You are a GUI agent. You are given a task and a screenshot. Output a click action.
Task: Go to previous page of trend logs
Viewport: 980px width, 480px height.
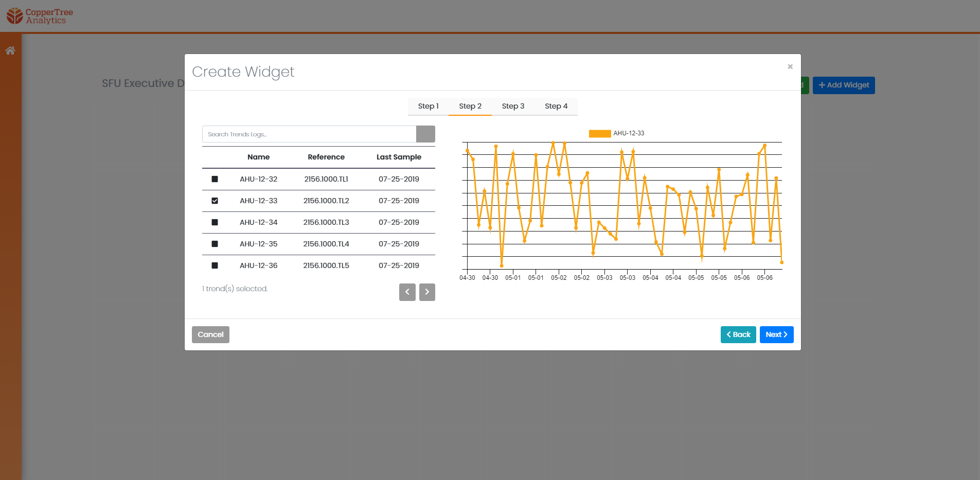(x=407, y=292)
